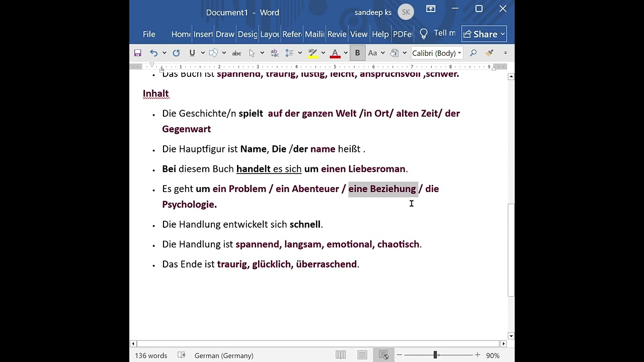Screen dimensions: 644x362
Task: Open the PDFelement ribbon tab
Action: pos(402,34)
